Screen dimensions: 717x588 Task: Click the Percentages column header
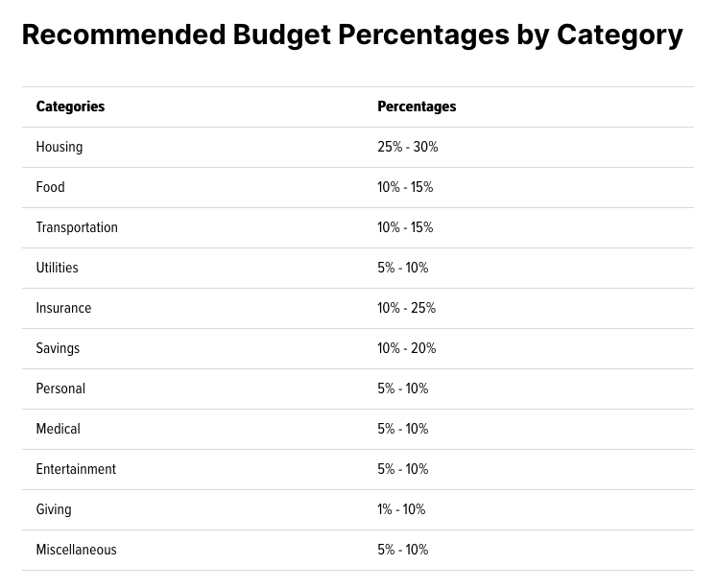(x=417, y=106)
